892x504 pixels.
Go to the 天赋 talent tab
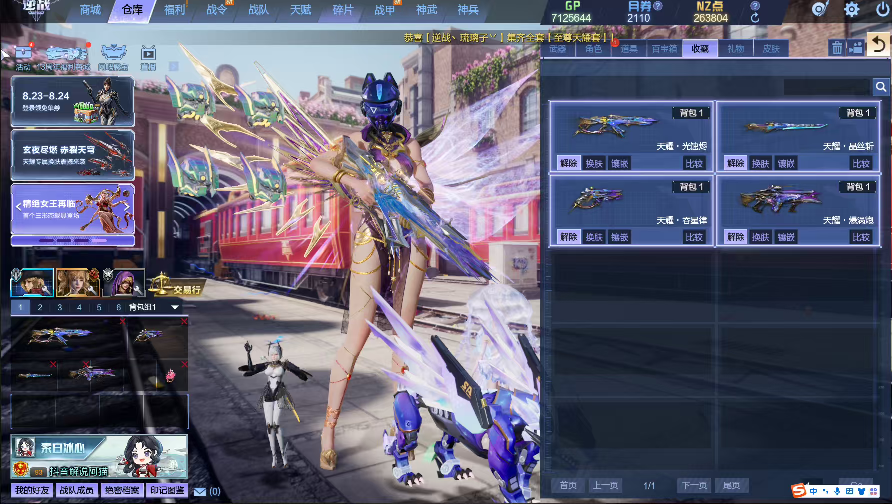[x=300, y=10]
